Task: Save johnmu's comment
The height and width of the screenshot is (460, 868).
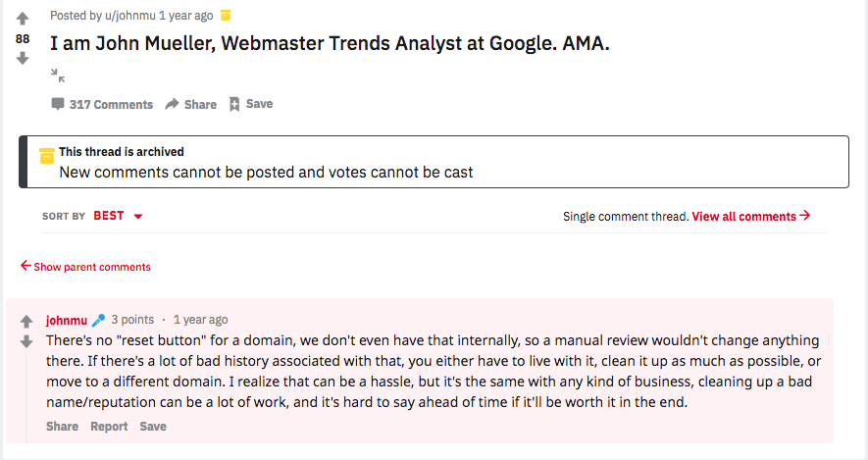Action: (x=153, y=427)
